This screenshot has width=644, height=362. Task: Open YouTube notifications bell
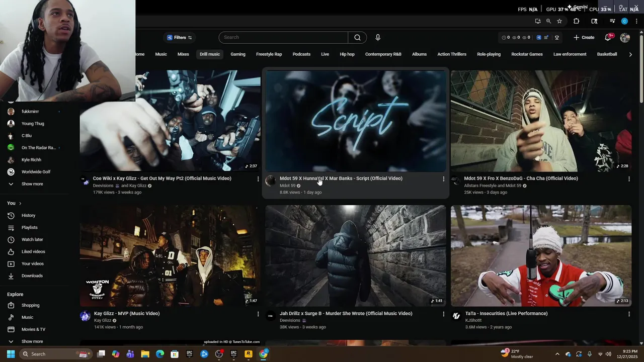point(608,37)
